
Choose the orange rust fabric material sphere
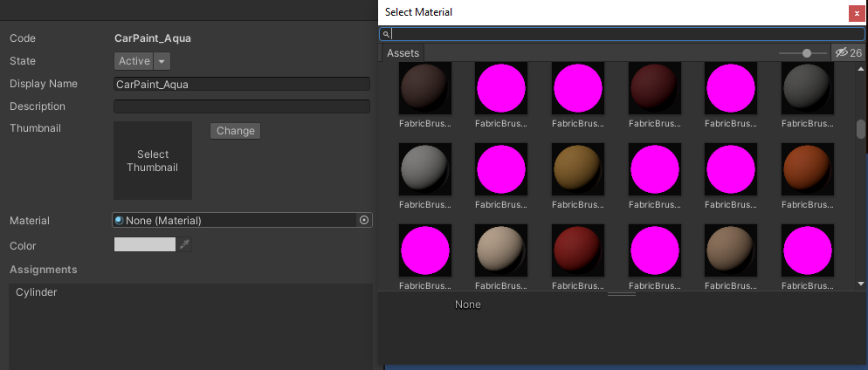pos(806,169)
